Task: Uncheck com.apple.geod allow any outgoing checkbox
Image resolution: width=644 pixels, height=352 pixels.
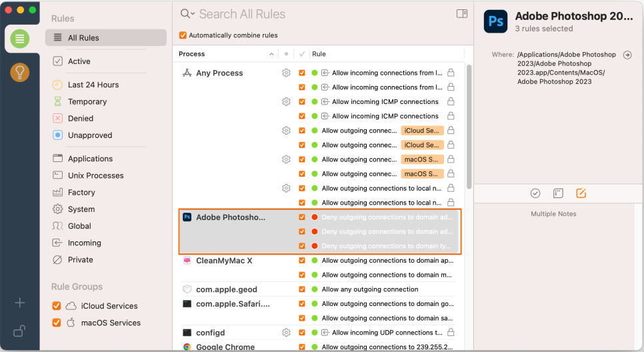Action: 302,289
